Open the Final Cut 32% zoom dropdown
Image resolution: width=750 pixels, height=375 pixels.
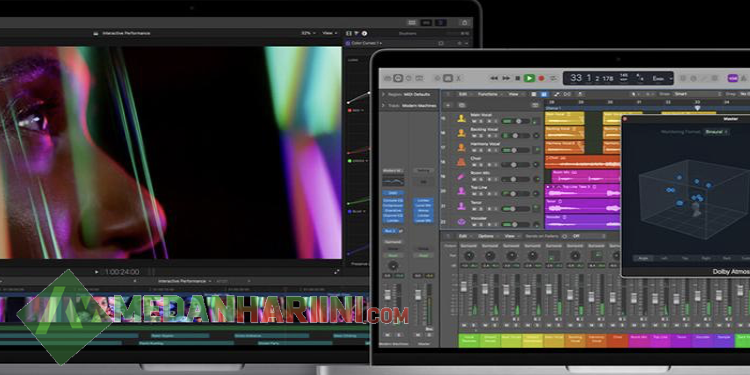click(308, 33)
